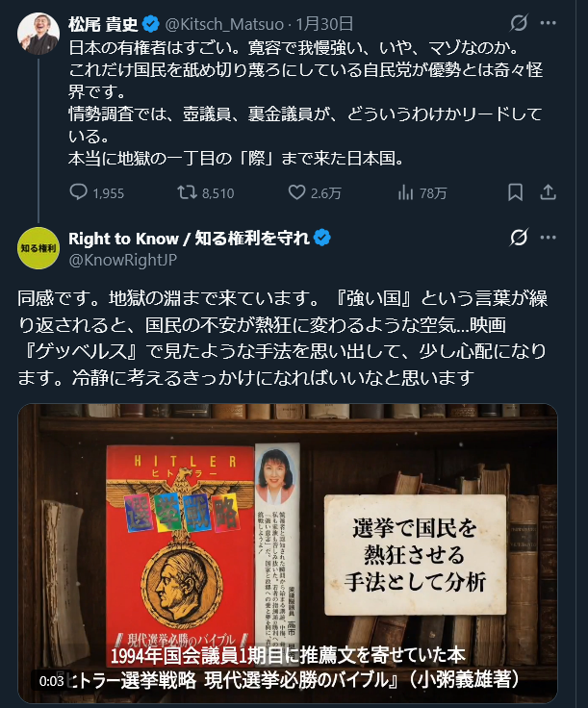Click verified badge next to 松尾 貴史
588x708 pixels.
click(x=151, y=24)
